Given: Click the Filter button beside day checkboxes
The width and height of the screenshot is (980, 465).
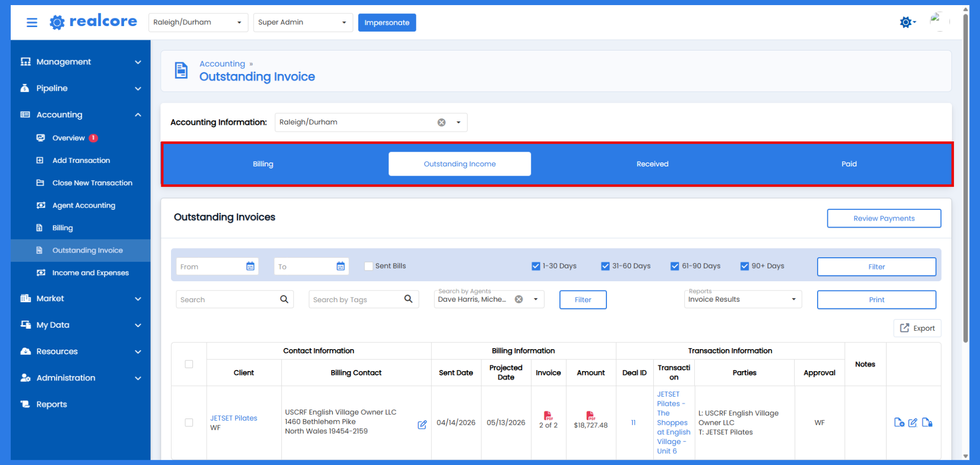Looking at the screenshot, I should pyautogui.click(x=876, y=266).
